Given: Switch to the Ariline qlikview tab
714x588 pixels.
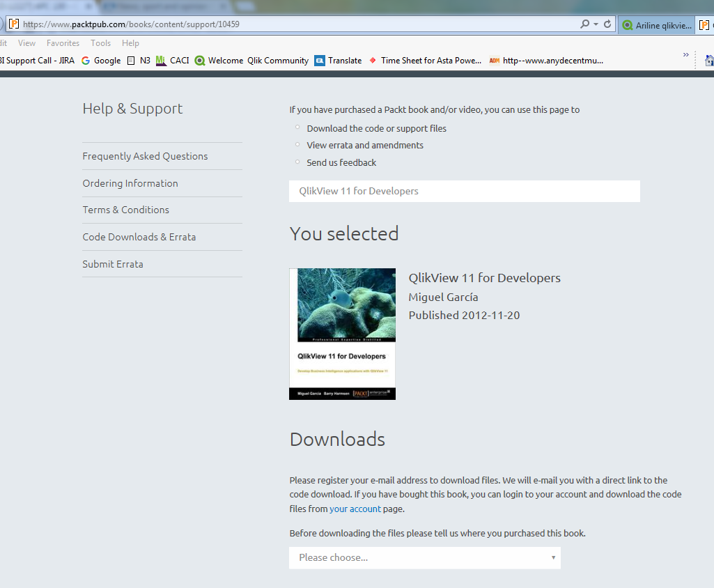Looking at the screenshot, I should coord(656,26).
